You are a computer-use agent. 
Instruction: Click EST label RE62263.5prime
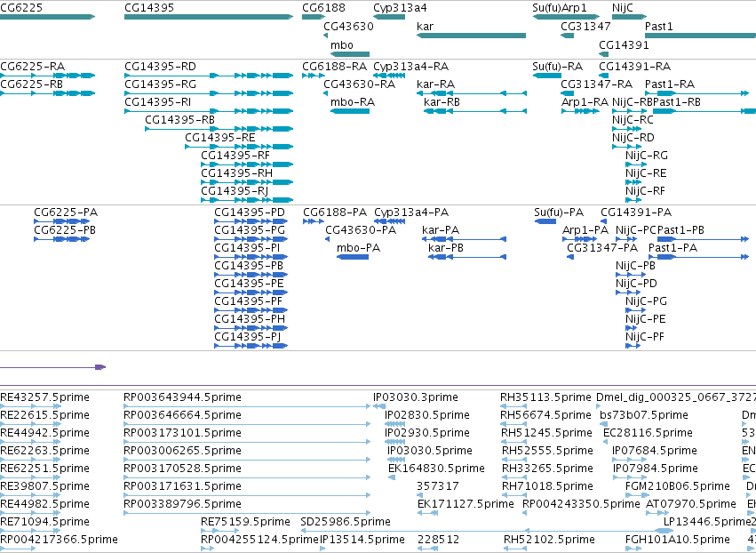[44, 450]
